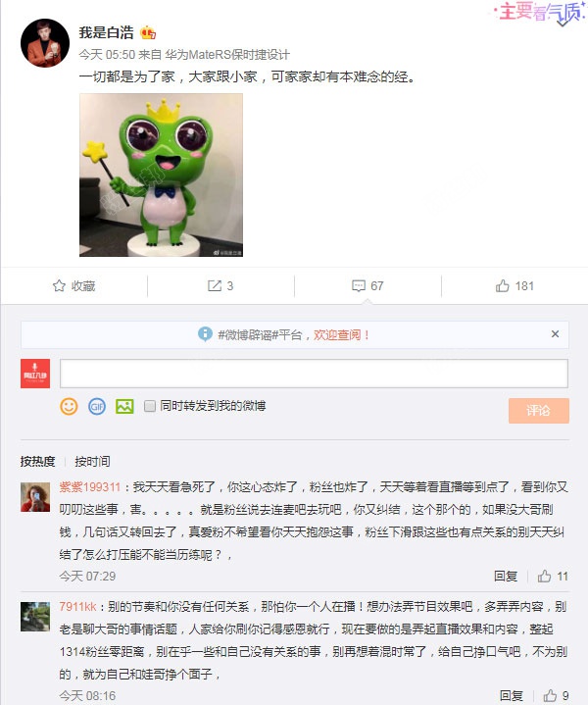Like 紫紫199311's comment thumbs-up
Image resolution: width=588 pixels, height=705 pixels.
(x=545, y=576)
